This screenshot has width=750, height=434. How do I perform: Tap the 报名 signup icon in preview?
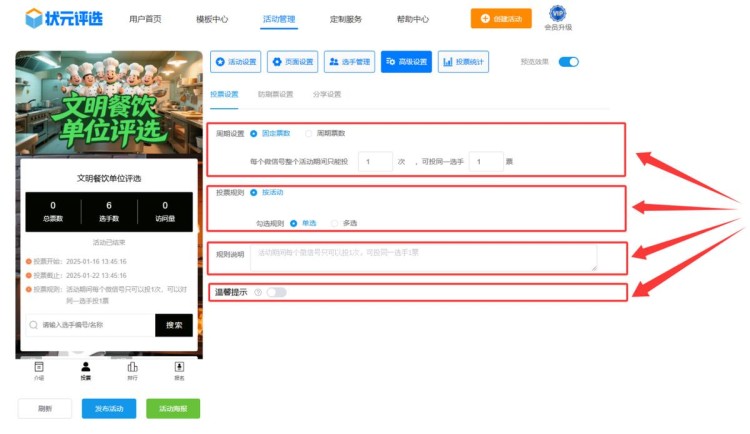tap(179, 367)
